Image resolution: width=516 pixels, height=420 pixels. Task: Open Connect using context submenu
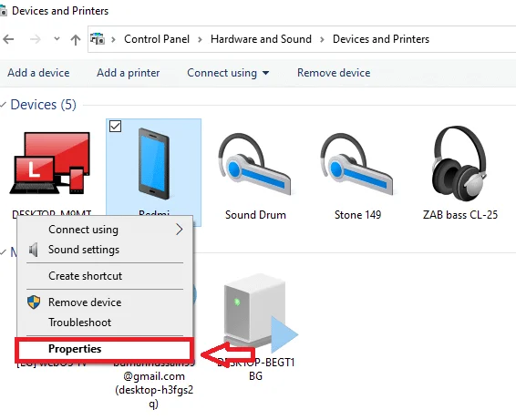[x=105, y=230]
